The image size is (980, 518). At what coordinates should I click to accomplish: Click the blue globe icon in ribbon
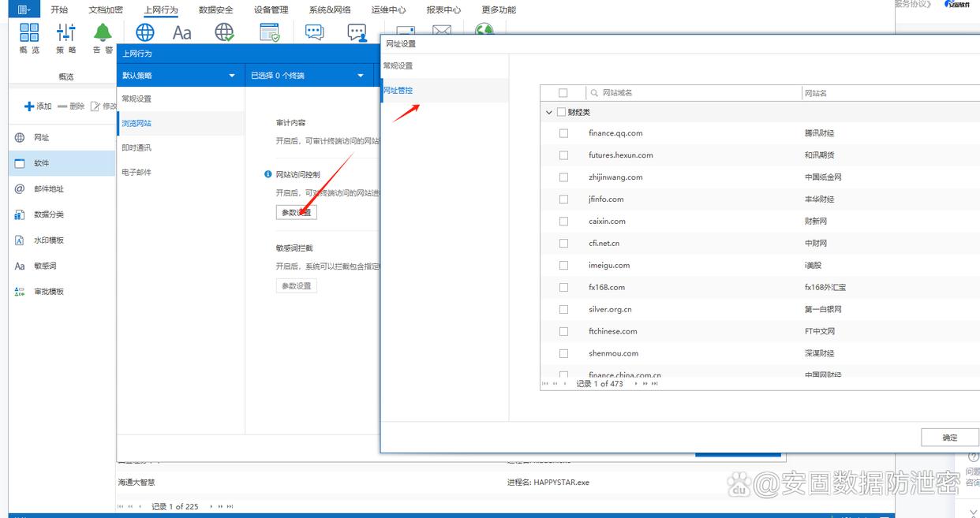coord(145,32)
